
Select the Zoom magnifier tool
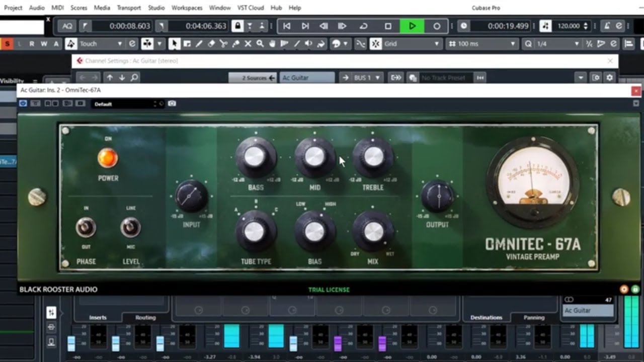(x=260, y=44)
